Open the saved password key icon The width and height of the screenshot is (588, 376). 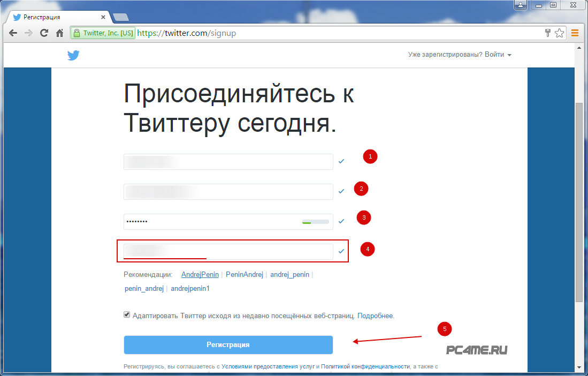point(547,33)
